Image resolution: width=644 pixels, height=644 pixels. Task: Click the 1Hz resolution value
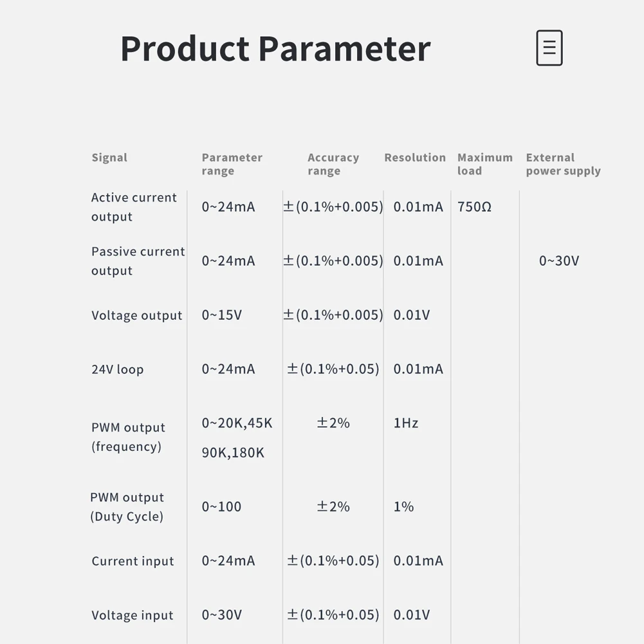(x=405, y=423)
